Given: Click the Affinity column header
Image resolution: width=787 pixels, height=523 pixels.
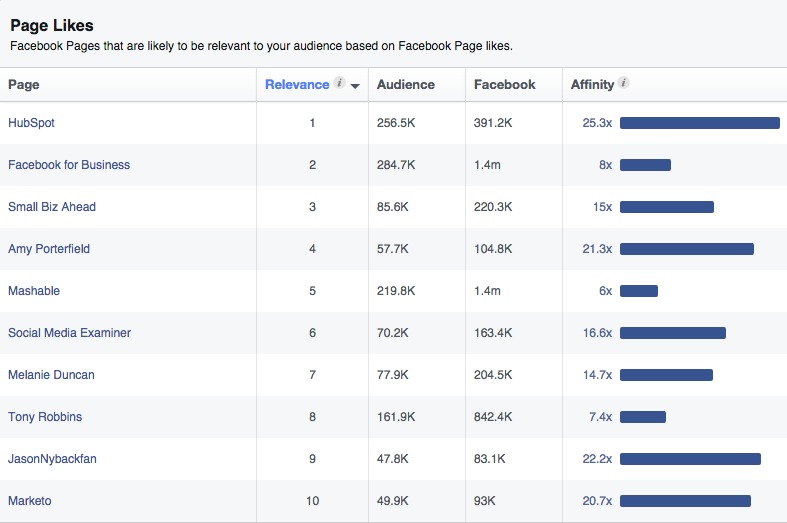Looking at the screenshot, I should click(x=592, y=84).
